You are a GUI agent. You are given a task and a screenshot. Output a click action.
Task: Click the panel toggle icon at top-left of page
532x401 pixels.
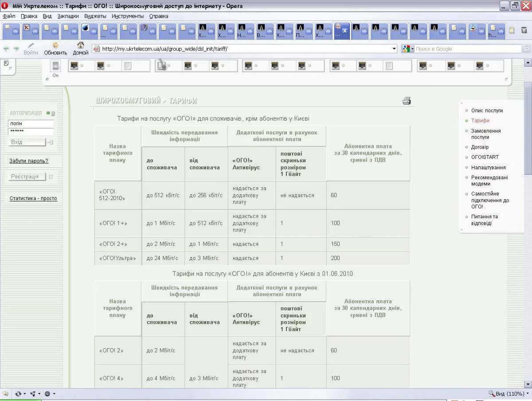6,64
